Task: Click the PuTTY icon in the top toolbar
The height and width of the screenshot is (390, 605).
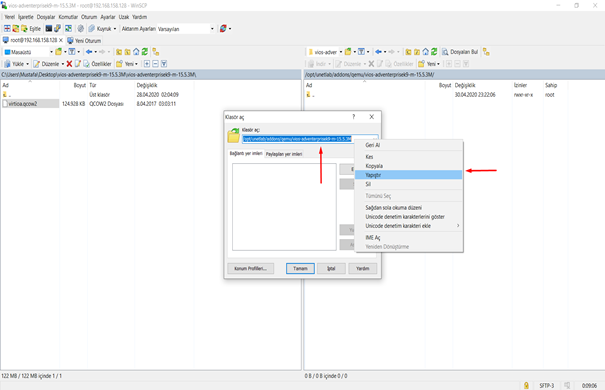Action: [x=57, y=29]
